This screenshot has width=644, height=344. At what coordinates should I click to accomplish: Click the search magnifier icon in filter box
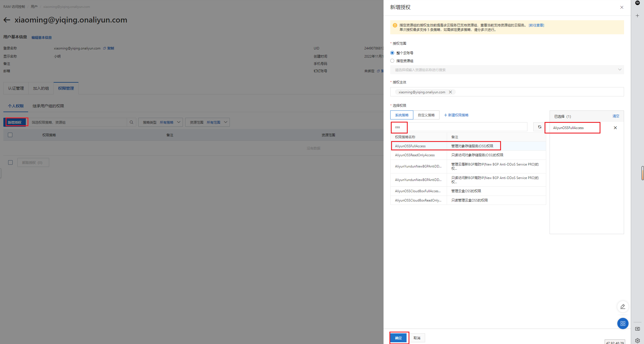pyautogui.click(x=131, y=122)
